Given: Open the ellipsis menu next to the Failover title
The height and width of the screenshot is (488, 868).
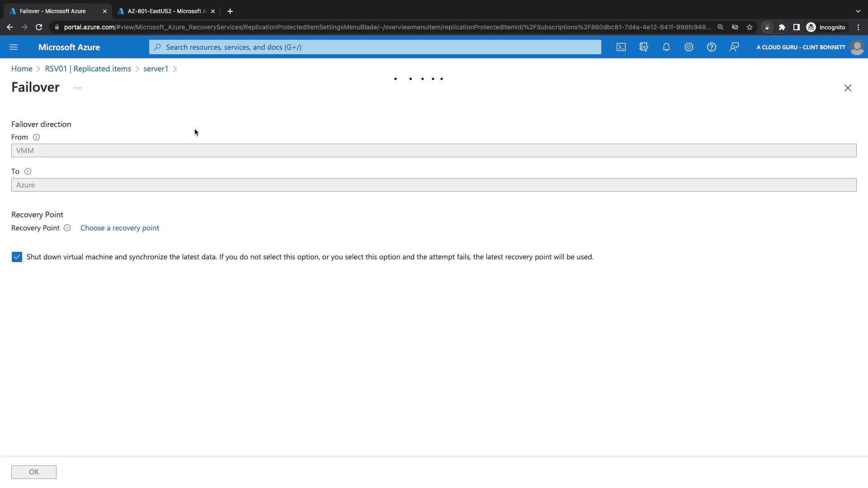Looking at the screenshot, I should click(77, 88).
